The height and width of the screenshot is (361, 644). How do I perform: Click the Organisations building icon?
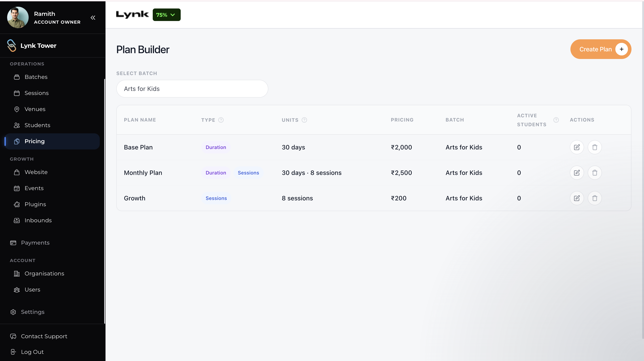click(17, 274)
